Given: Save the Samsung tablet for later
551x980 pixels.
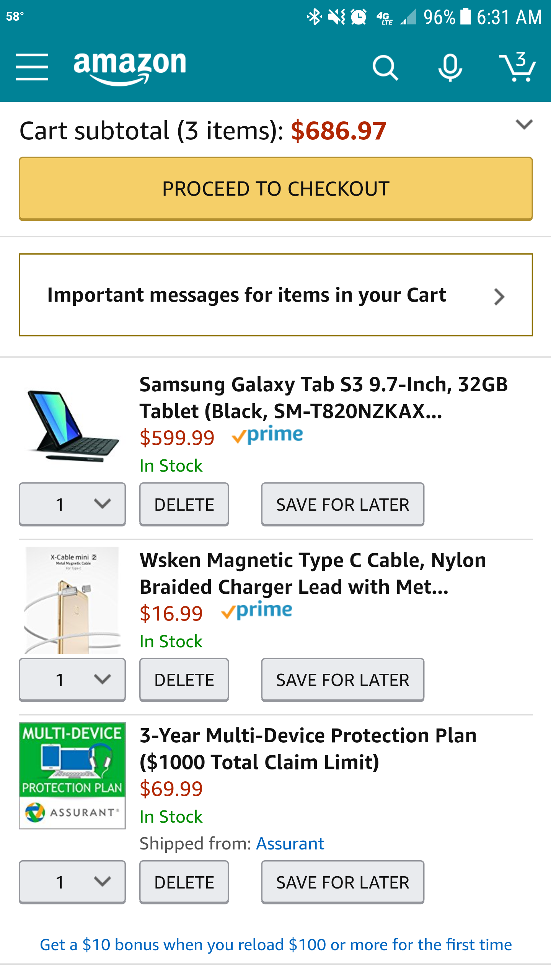Looking at the screenshot, I should pyautogui.click(x=342, y=504).
